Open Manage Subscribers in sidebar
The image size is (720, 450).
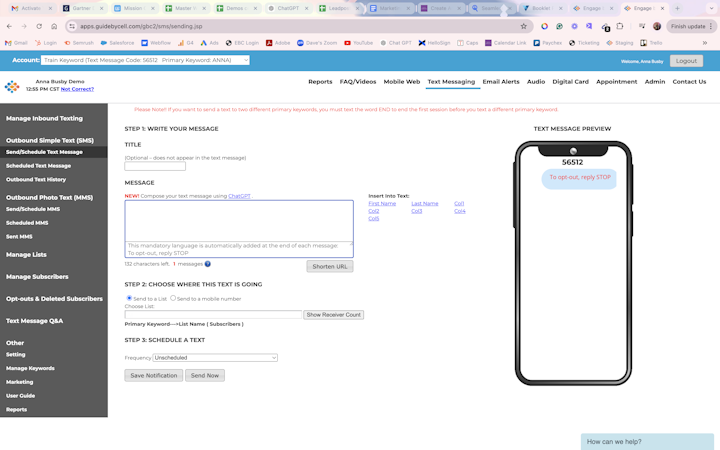[x=37, y=277]
